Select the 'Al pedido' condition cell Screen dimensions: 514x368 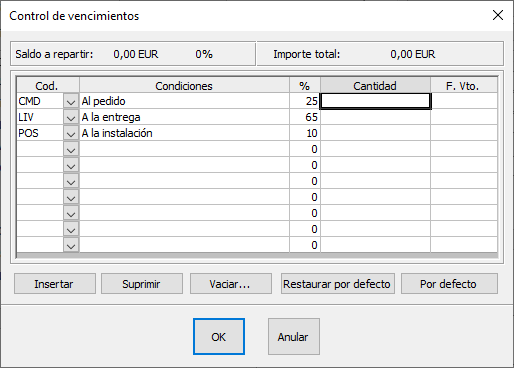coord(184,101)
